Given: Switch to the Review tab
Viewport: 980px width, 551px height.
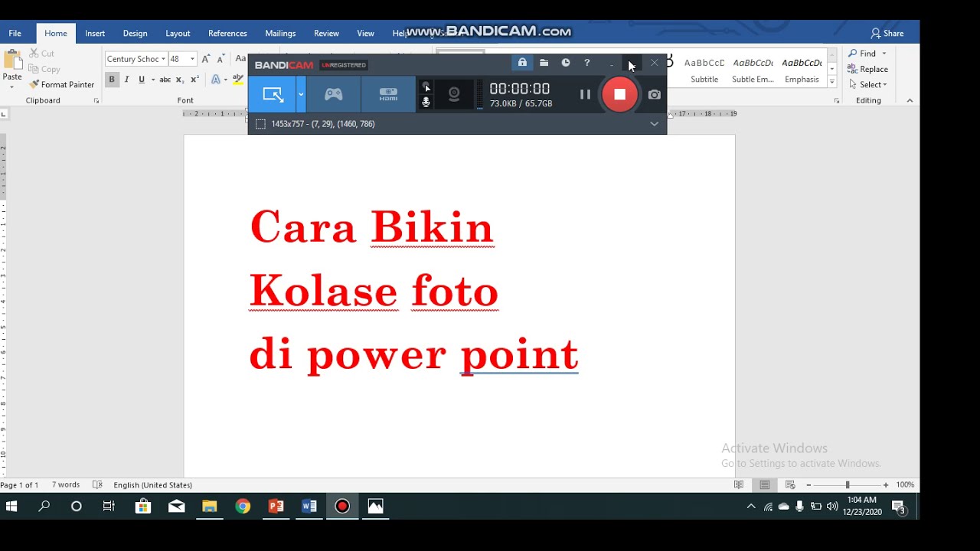Looking at the screenshot, I should [326, 34].
